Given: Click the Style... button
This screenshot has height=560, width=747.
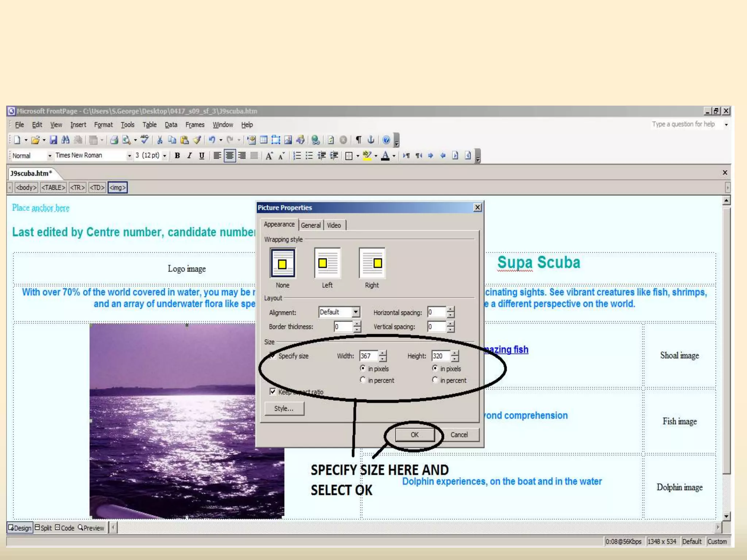Looking at the screenshot, I should (284, 408).
